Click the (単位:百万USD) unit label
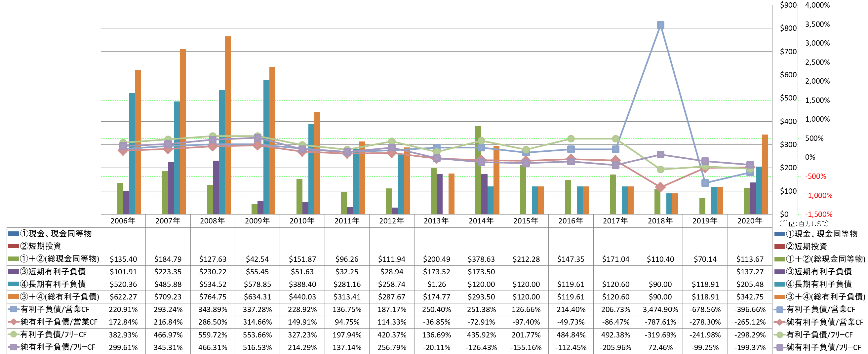 803,223
